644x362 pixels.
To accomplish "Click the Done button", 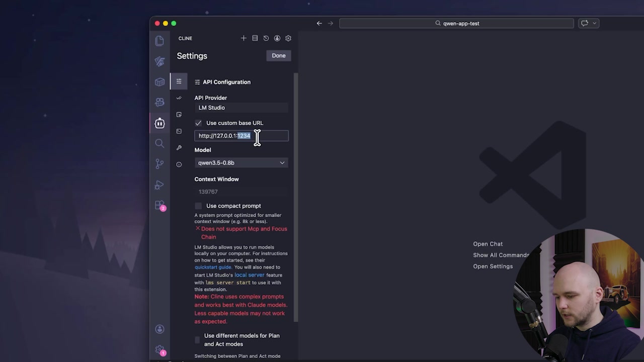I will (278, 55).
